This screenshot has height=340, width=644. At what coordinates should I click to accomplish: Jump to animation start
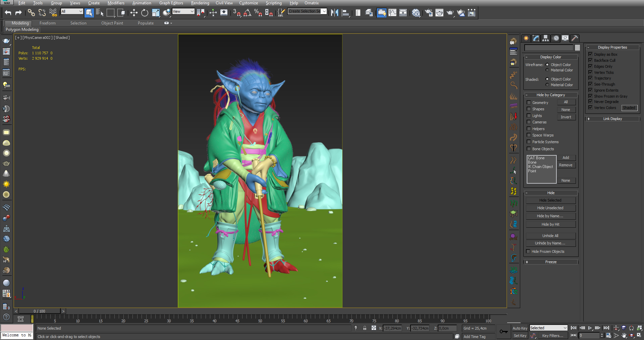tap(574, 328)
